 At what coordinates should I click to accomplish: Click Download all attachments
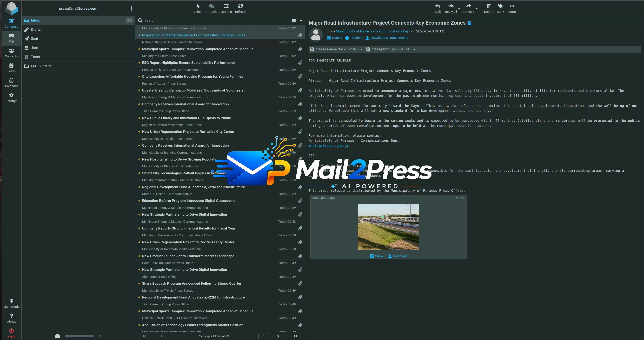[387, 38]
